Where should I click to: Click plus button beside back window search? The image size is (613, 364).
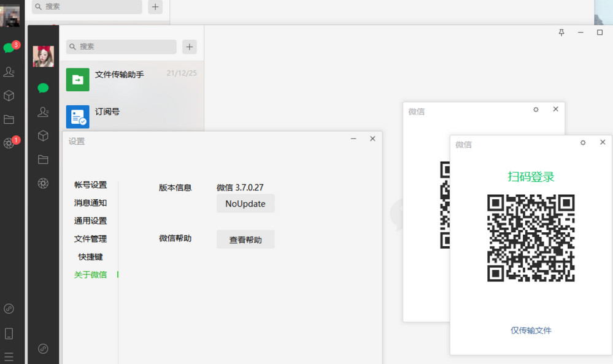155,7
